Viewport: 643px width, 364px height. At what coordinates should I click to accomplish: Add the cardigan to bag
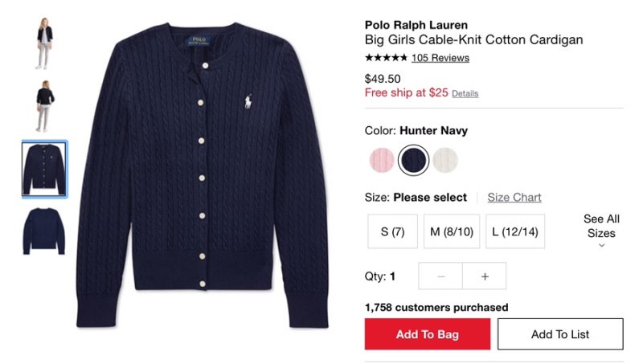tap(428, 334)
